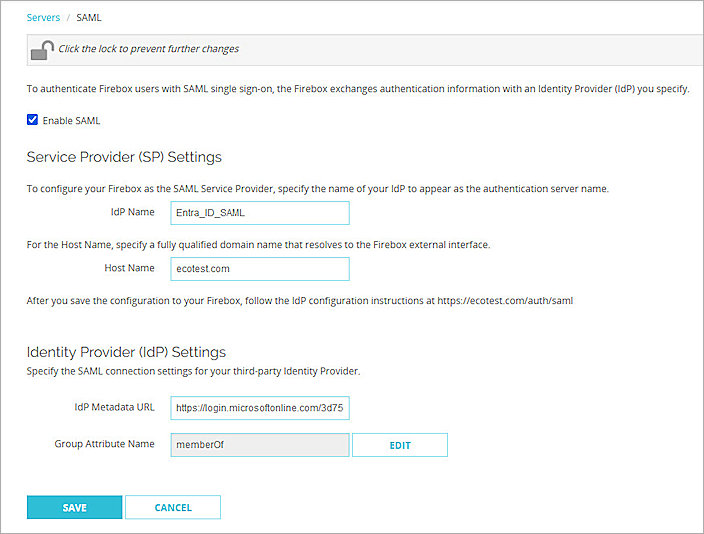
Task: Focus the IdP Name text field
Action: coord(260,213)
